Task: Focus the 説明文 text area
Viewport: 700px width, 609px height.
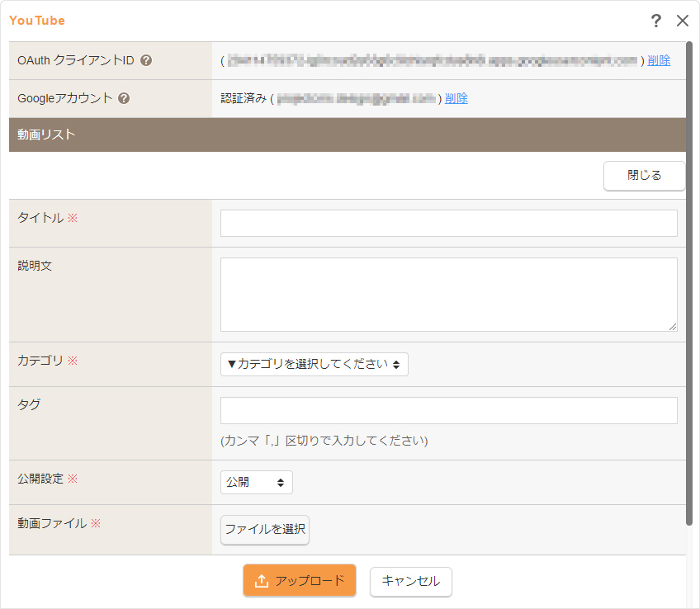Action: tap(449, 295)
